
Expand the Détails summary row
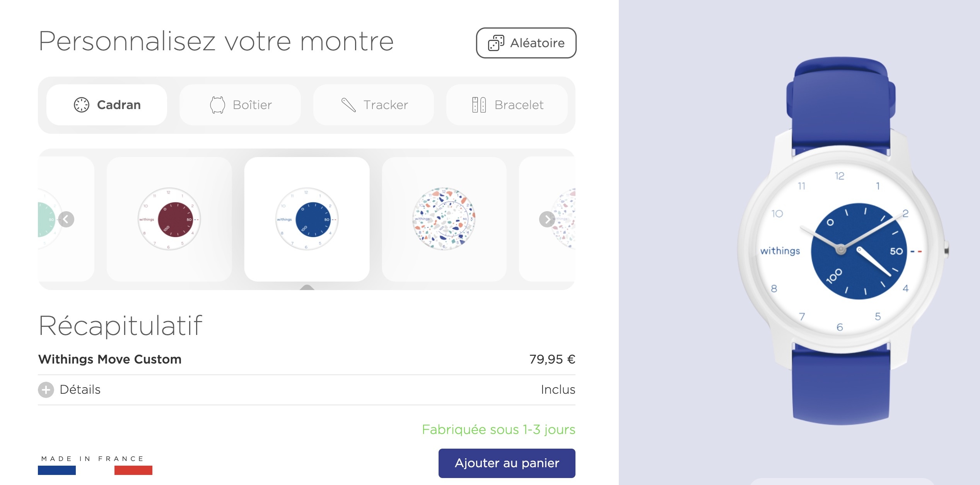[80, 390]
